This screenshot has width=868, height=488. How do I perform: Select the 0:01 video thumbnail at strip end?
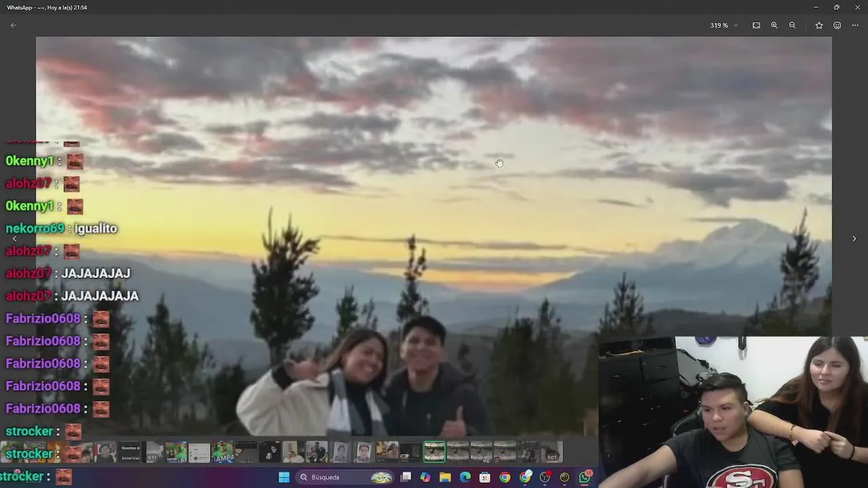551,452
